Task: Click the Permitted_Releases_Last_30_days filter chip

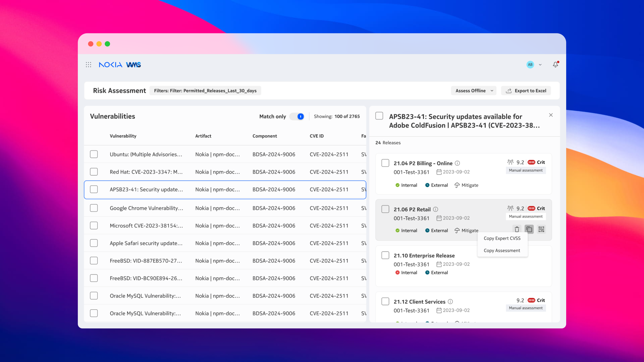Action: pyautogui.click(x=205, y=91)
